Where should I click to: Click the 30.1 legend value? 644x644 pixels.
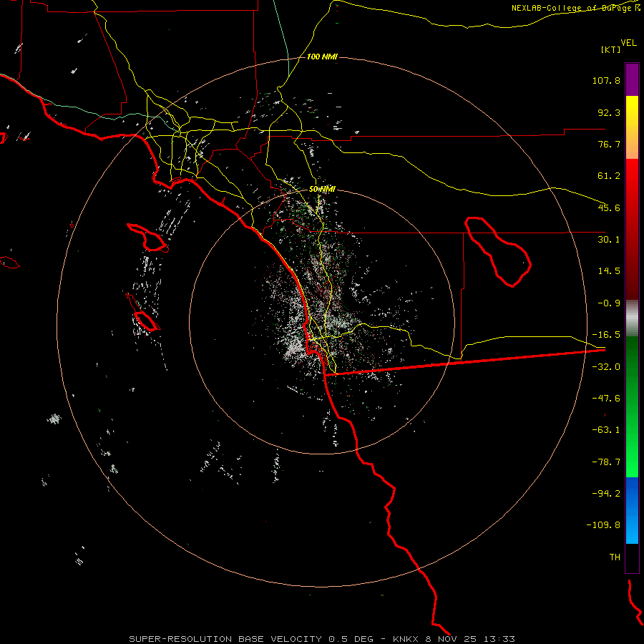point(609,240)
